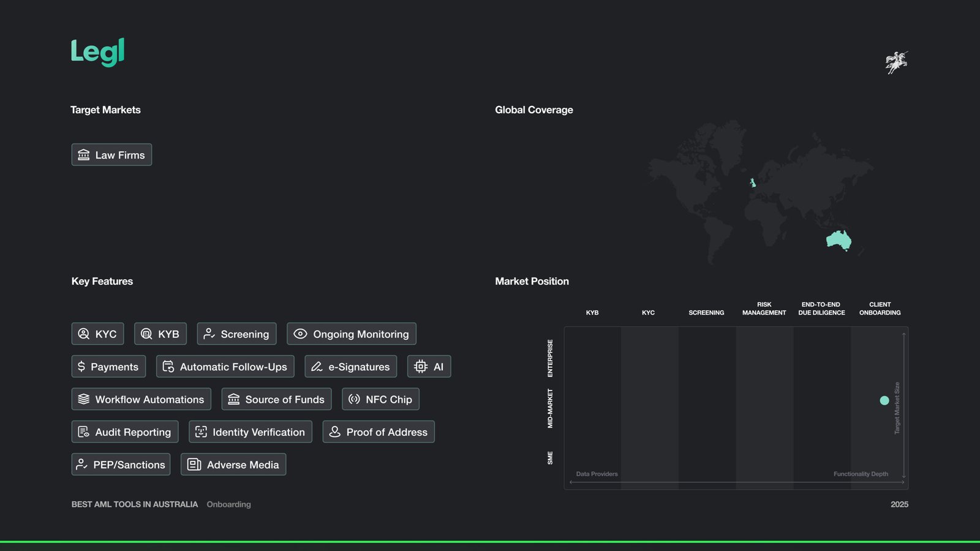Select the Workflow Automations label

pyautogui.click(x=149, y=399)
